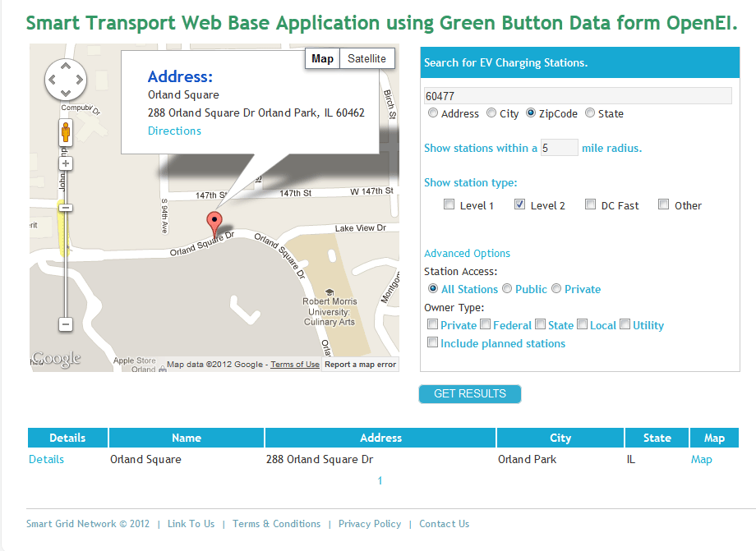The width and height of the screenshot is (756, 551).
Task: Click the Address column header
Action: [x=380, y=438]
